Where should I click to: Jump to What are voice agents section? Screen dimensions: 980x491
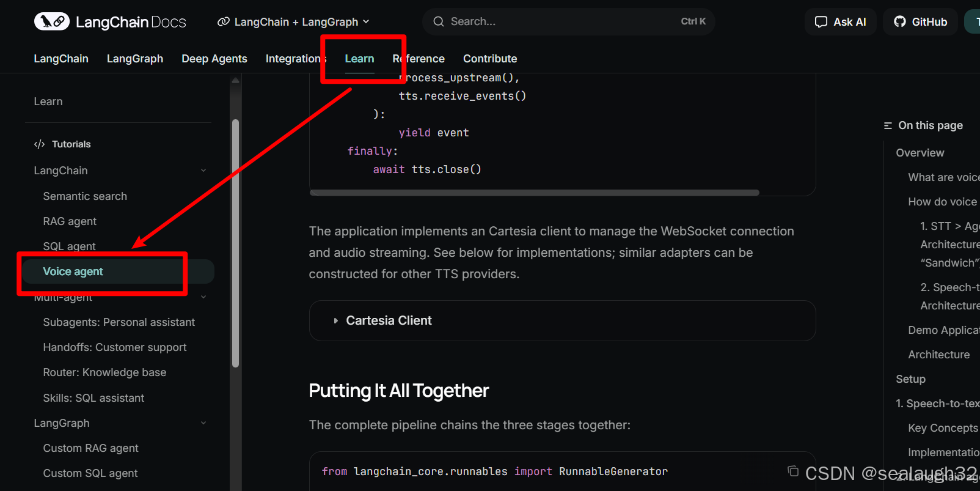(x=944, y=177)
